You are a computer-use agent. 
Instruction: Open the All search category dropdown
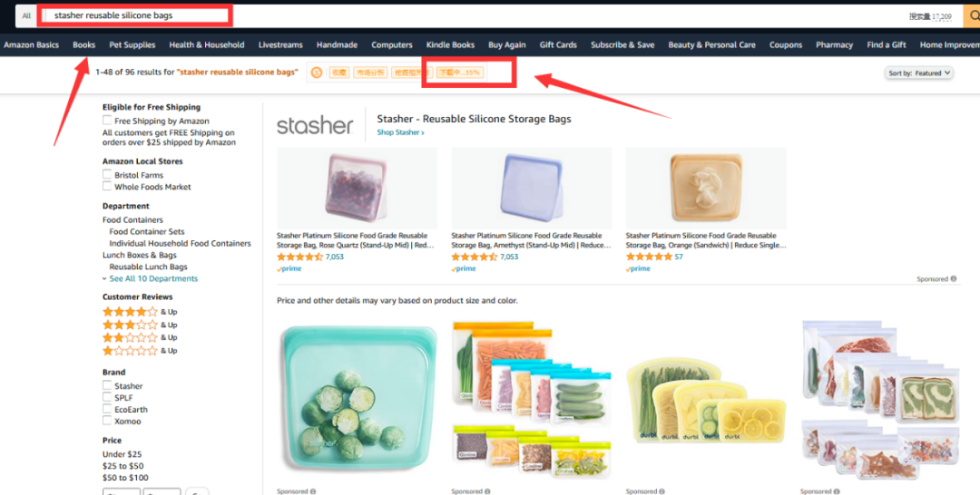tap(25, 15)
